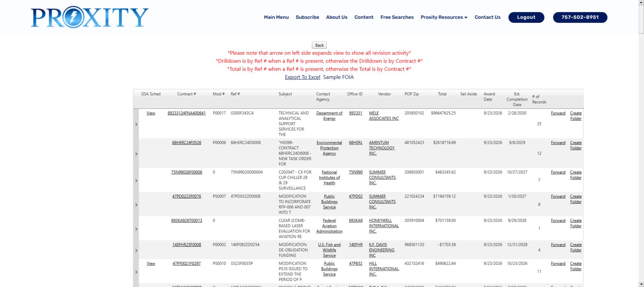Expand row for contract 47PF0021F0297

click(x=136, y=272)
